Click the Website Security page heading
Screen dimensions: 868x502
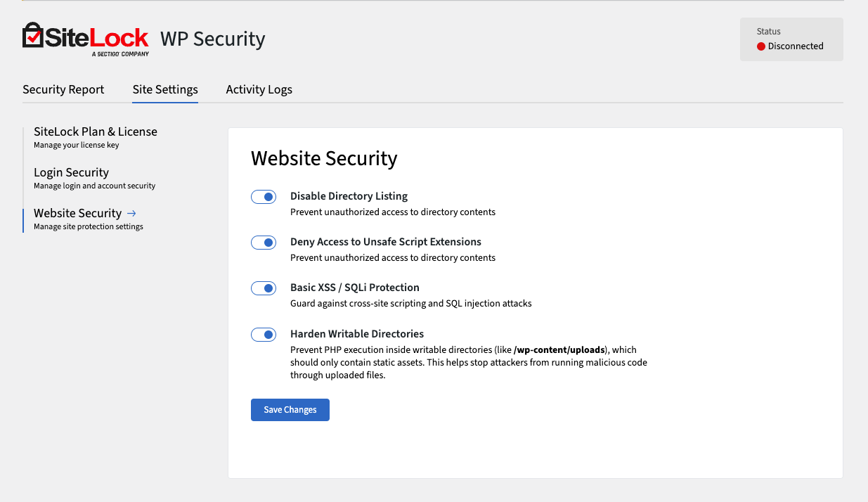click(324, 158)
